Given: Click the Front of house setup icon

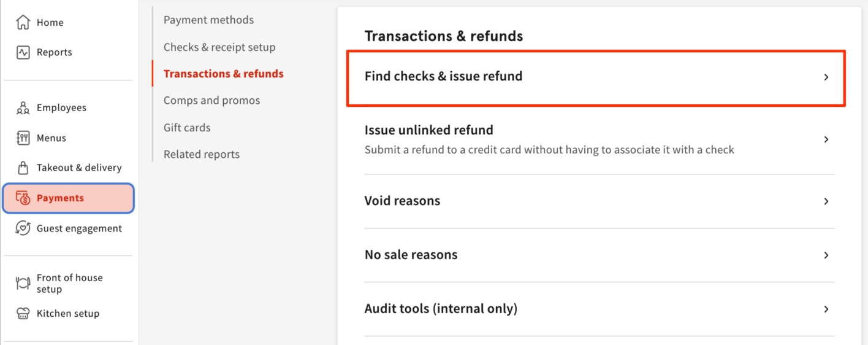Looking at the screenshot, I should point(23,283).
